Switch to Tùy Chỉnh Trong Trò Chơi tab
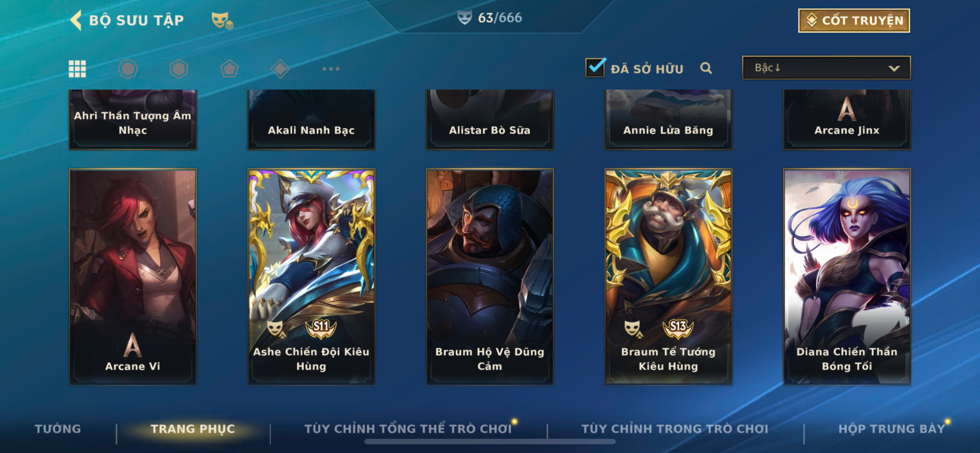980x453 pixels. [x=674, y=429]
